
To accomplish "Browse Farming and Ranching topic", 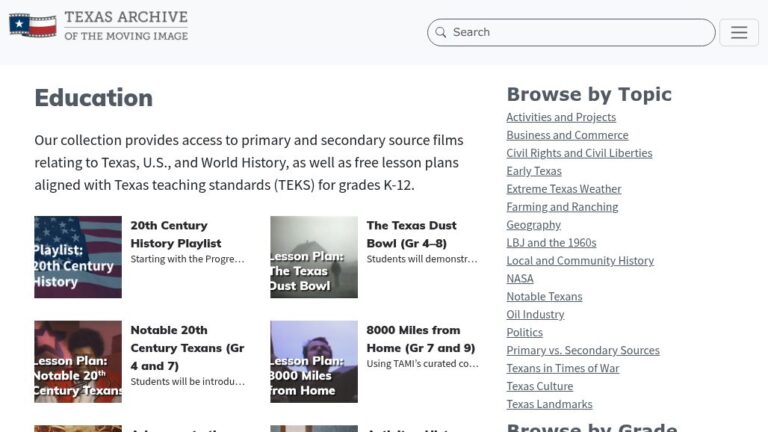I will tap(562, 207).
